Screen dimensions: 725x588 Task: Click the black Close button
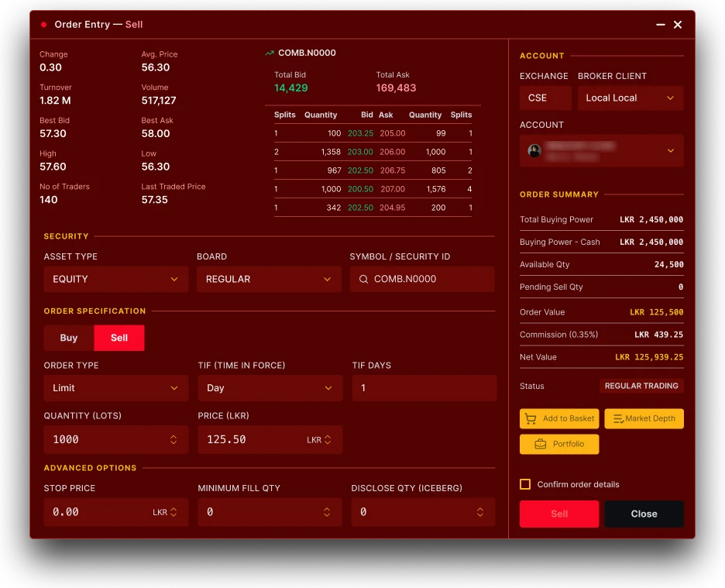tap(644, 514)
